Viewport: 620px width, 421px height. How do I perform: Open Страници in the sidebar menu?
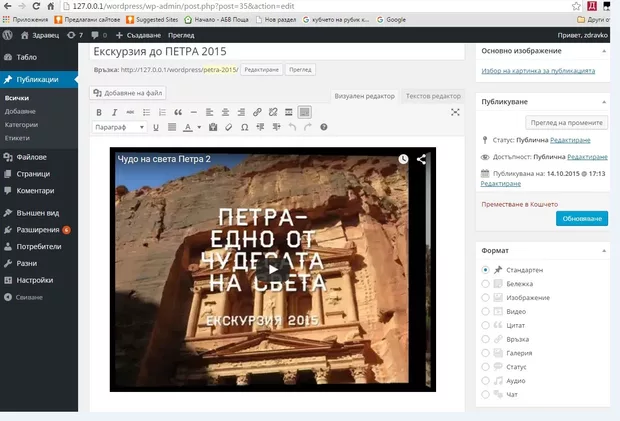click(x=33, y=174)
